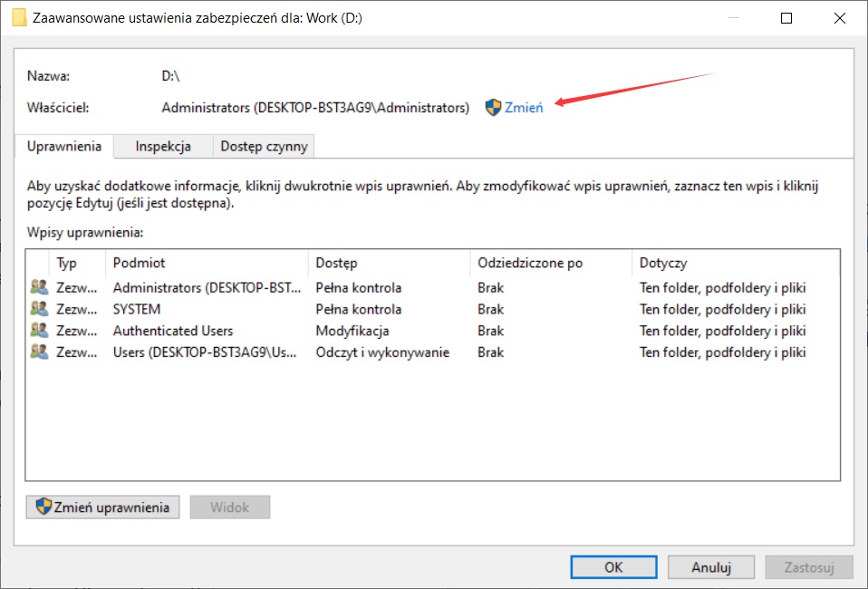Switch to the Inspekcja tab
The height and width of the screenshot is (589, 868).
pyautogui.click(x=163, y=146)
